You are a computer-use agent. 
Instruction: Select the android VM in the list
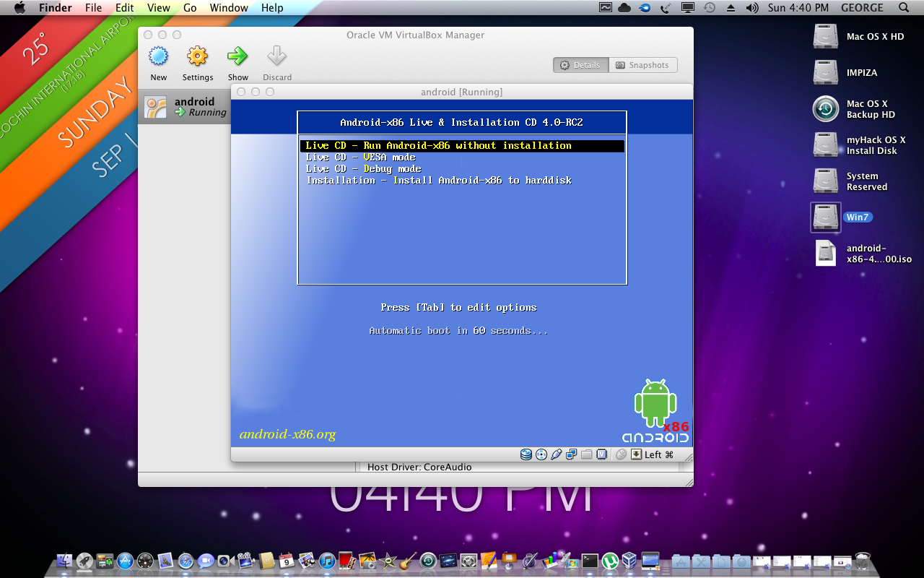[184, 107]
